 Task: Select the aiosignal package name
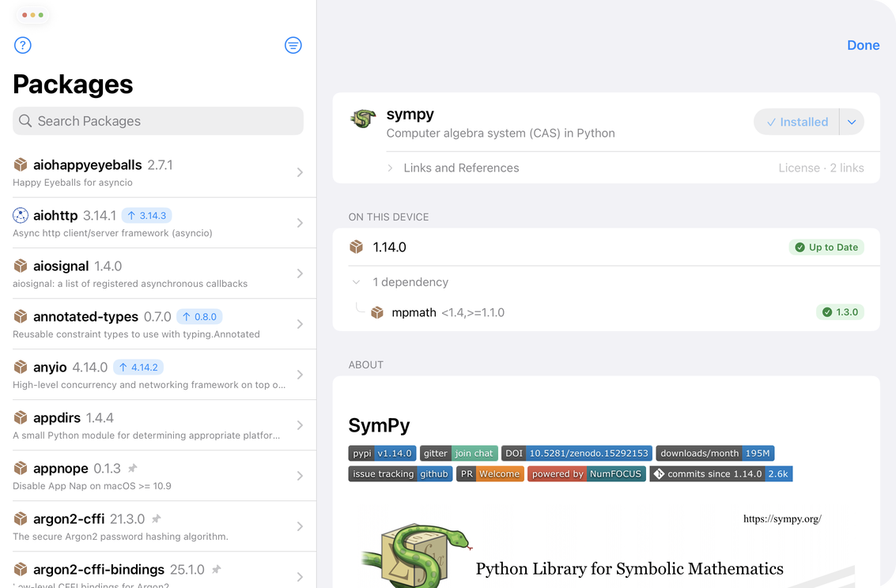coord(61,266)
